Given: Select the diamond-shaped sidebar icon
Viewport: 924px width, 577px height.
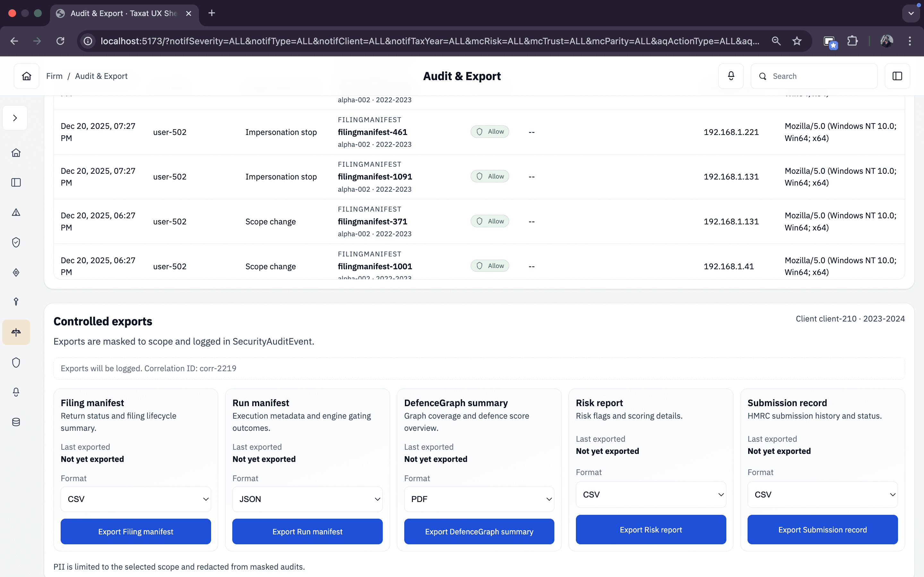Looking at the screenshot, I should click(16, 272).
